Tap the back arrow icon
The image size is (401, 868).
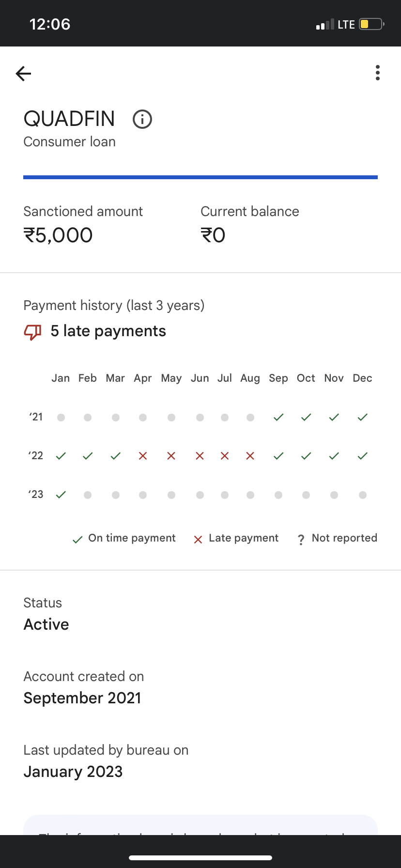point(23,73)
